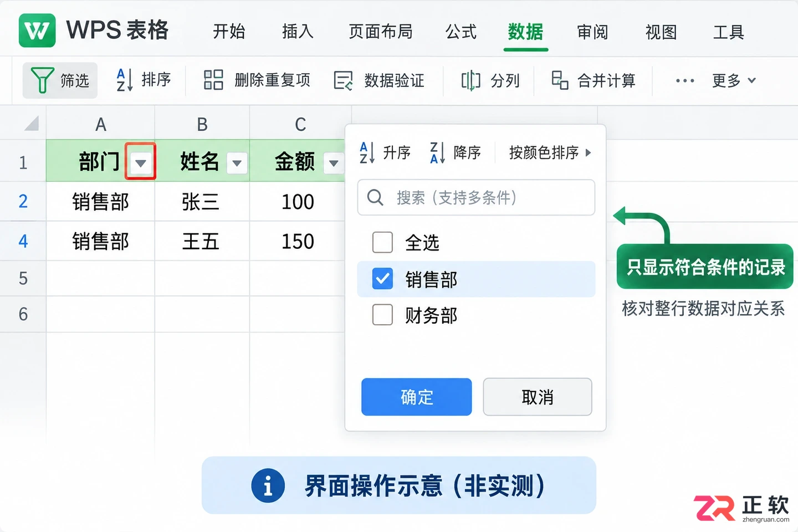The width and height of the screenshot is (798, 532).
Task: Expand the 按颜色排序 submenu
Action: click(x=550, y=152)
